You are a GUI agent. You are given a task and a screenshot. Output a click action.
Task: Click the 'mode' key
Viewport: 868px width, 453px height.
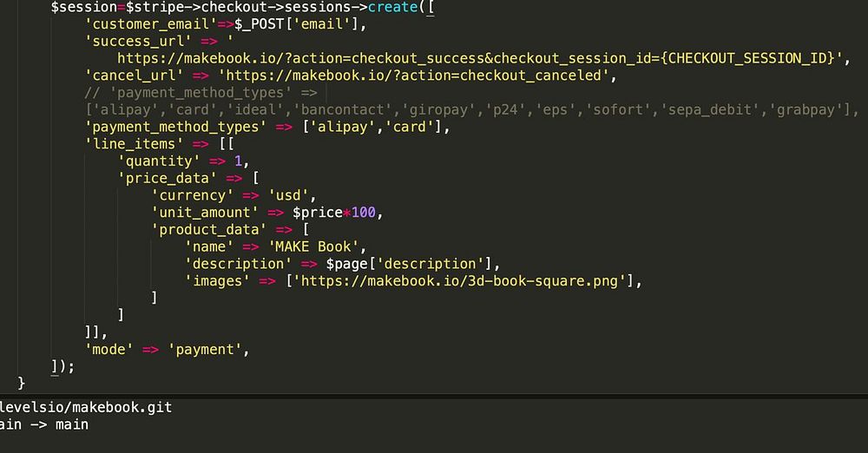click(109, 350)
